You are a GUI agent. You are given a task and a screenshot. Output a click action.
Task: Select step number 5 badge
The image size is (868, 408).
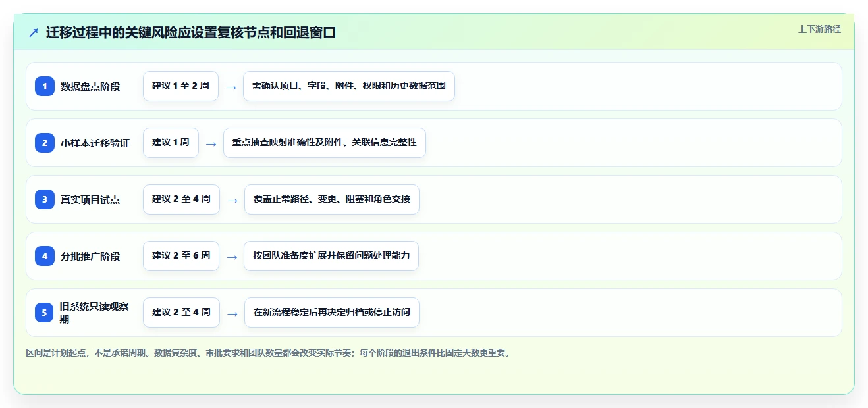pos(45,313)
